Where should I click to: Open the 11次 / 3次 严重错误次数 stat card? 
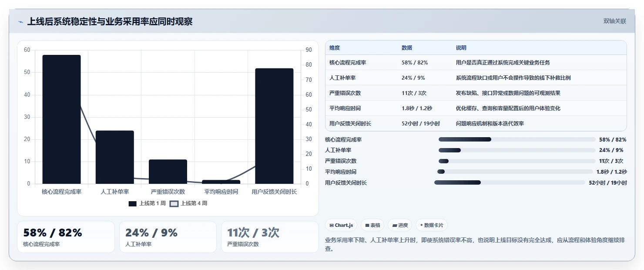click(x=270, y=237)
